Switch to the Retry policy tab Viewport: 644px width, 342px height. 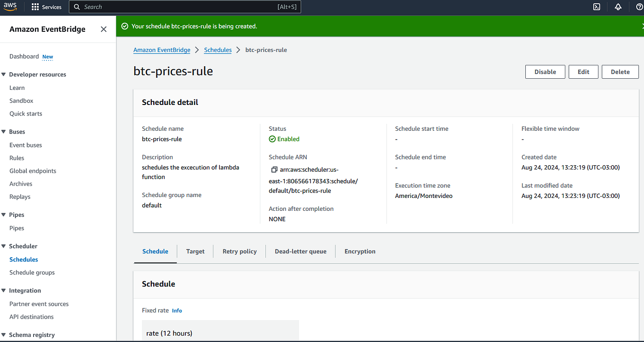[240, 251]
